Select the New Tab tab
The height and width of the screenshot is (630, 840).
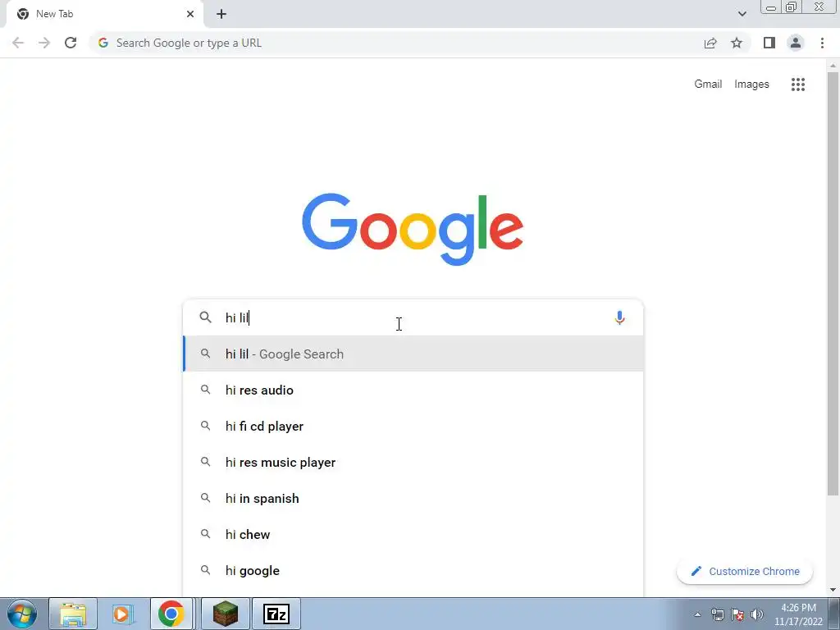pos(105,14)
